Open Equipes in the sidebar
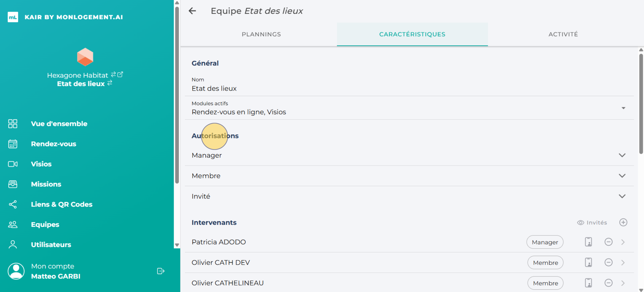644x292 pixels. (x=45, y=224)
